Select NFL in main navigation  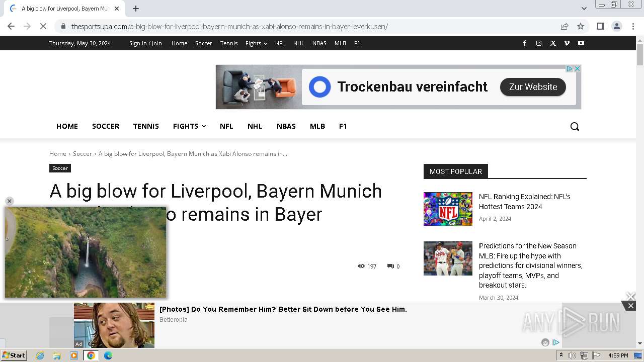point(226,126)
